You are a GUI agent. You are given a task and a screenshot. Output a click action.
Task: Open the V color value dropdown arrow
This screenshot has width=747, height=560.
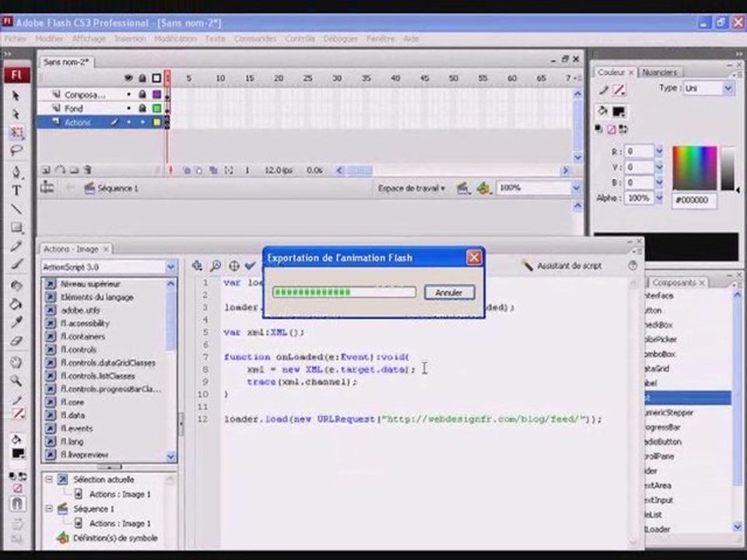coord(659,167)
